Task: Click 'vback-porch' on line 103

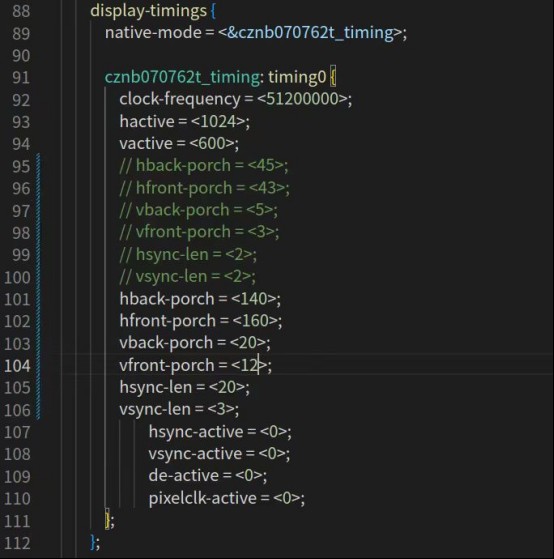Action: [x=166, y=343]
